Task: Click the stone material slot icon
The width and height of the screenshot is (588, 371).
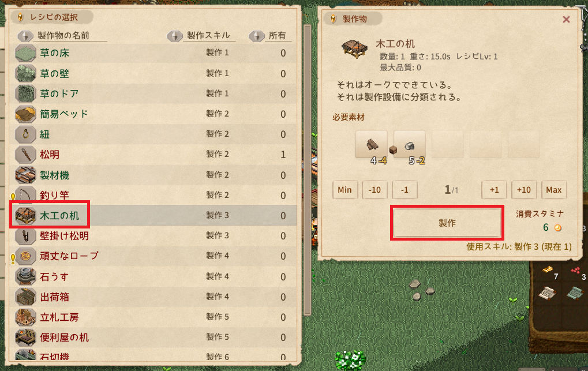Action: [x=410, y=144]
